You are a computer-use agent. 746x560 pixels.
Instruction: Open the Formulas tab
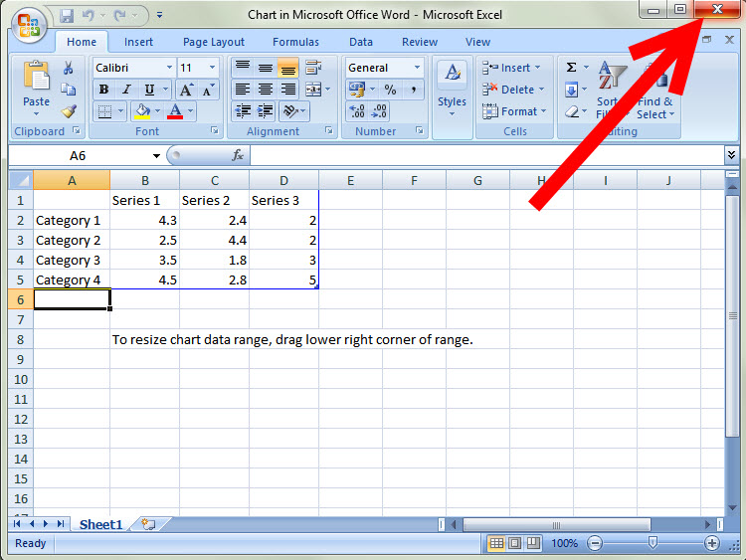pos(295,42)
